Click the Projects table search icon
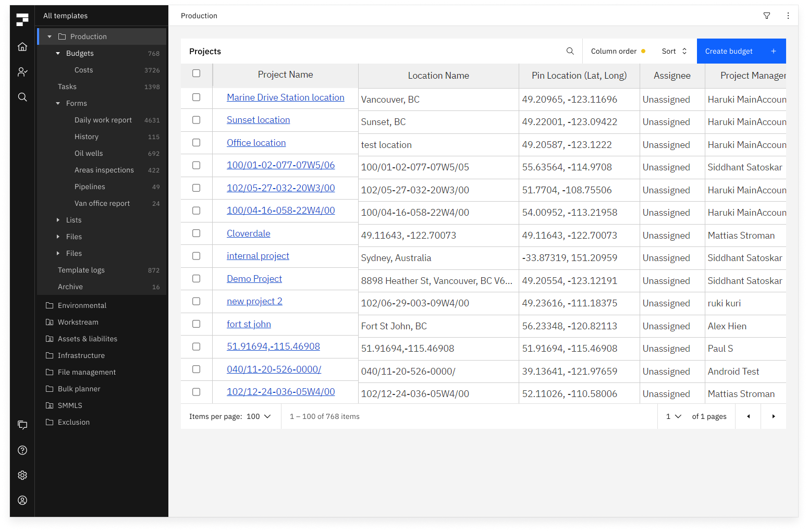 [570, 51]
